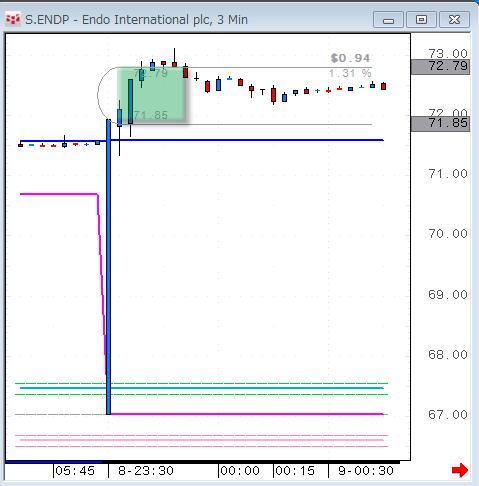479x486 pixels.
Task: Close the S.ENDP chart window
Action: pyautogui.click(x=454, y=20)
